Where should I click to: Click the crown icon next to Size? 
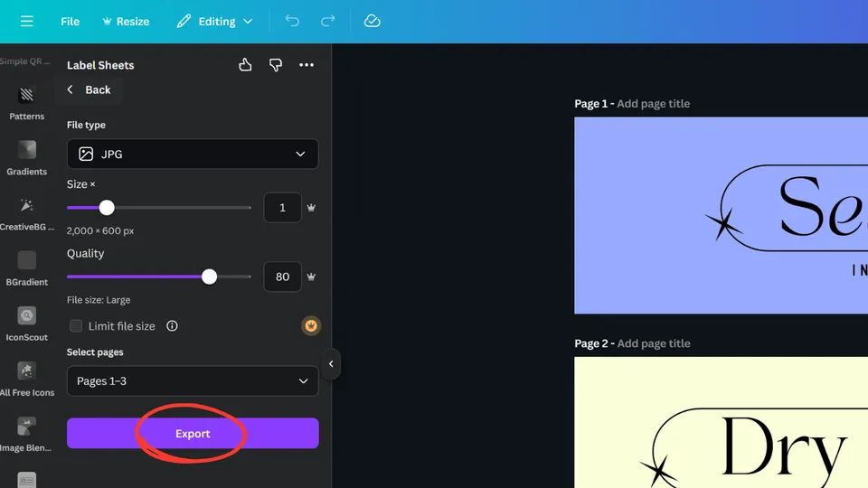311,208
